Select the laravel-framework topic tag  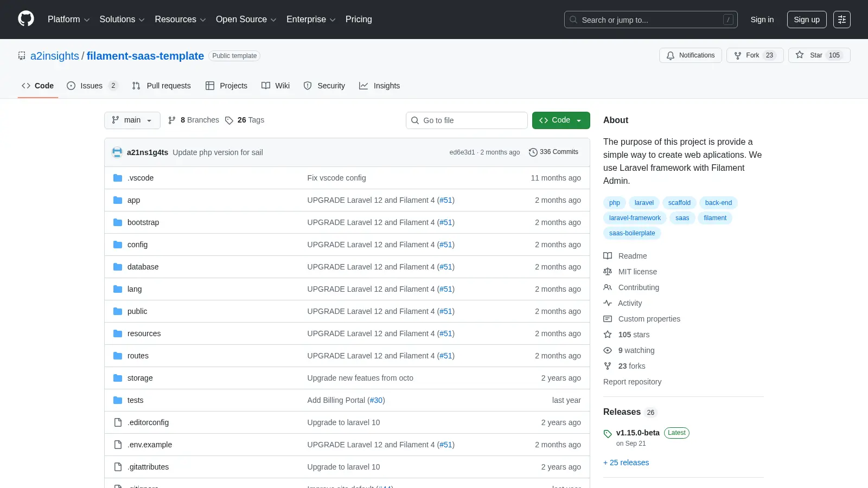[635, 218]
